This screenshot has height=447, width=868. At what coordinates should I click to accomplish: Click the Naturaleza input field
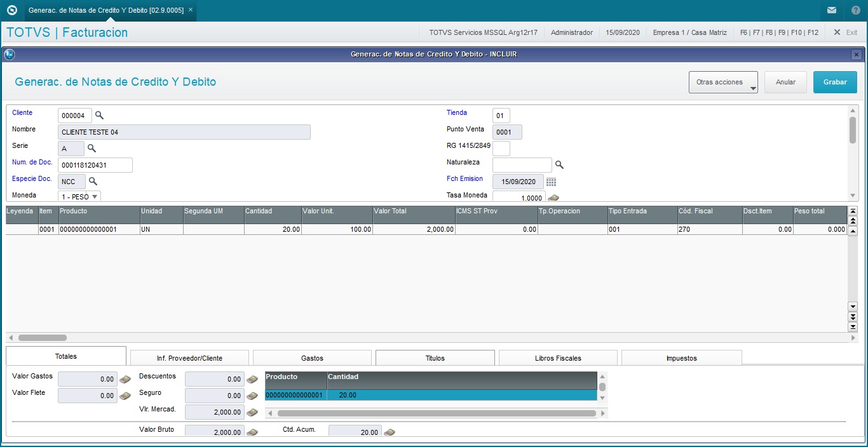tap(522, 165)
